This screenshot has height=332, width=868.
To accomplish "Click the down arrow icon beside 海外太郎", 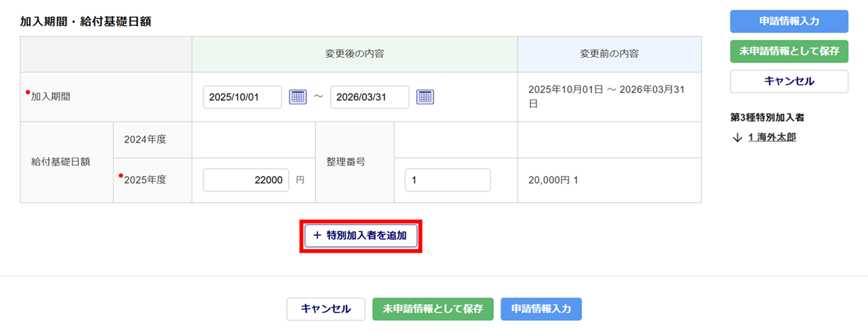I will click(738, 138).
